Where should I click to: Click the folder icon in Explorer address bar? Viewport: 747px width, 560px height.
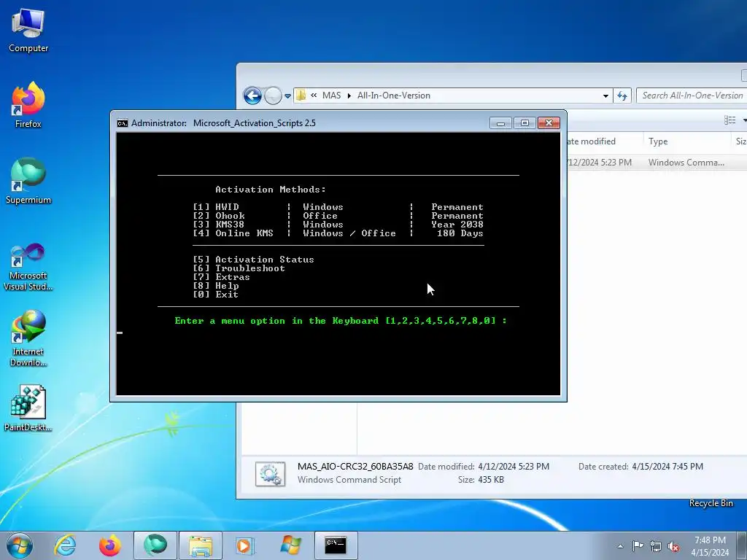(301, 96)
